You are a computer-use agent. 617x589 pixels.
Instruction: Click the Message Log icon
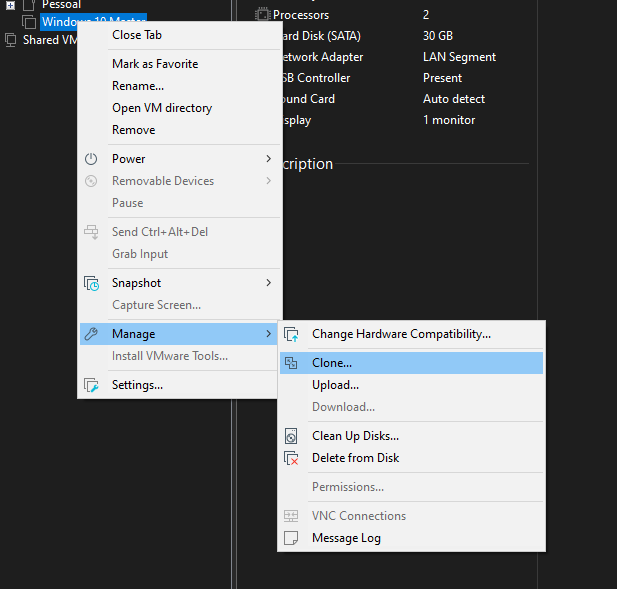coord(291,538)
